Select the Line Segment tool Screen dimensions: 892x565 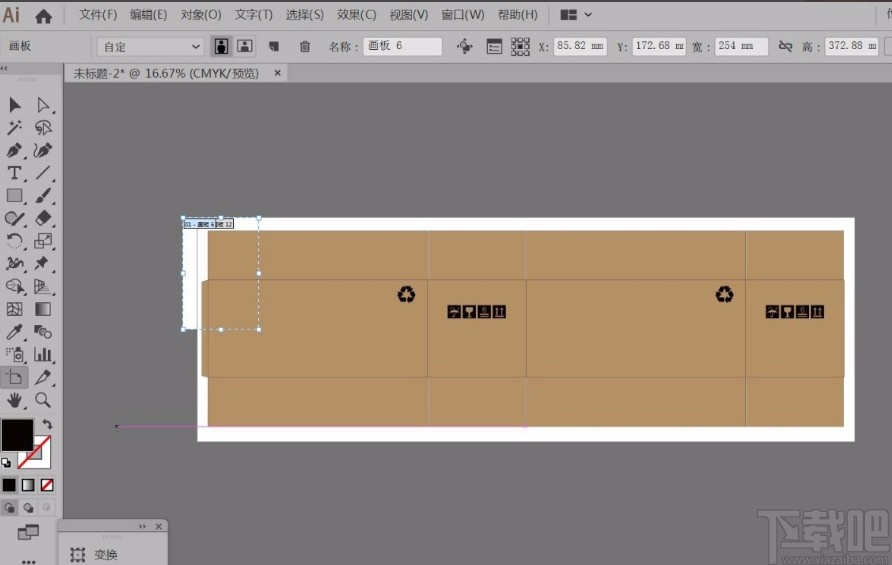tap(43, 172)
